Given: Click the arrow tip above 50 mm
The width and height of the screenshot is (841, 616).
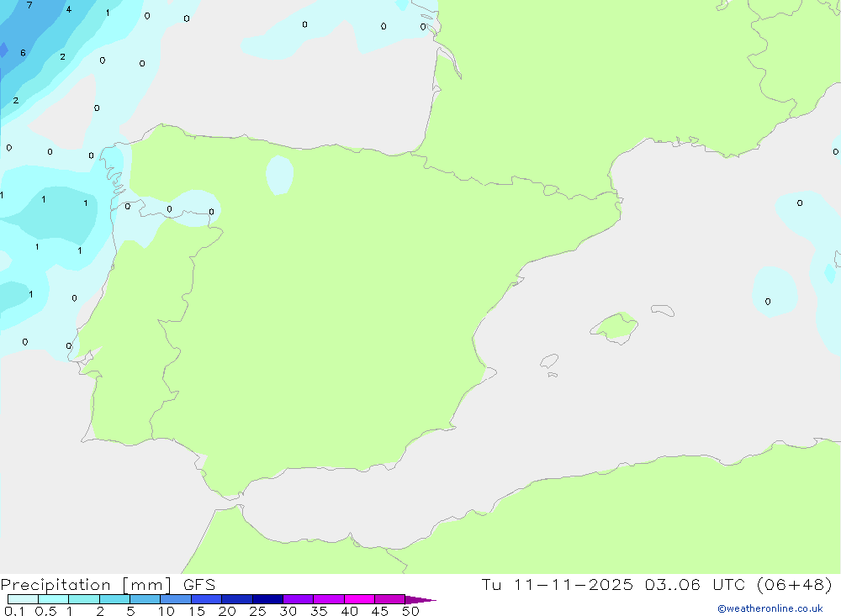Looking at the screenshot, I should click(420, 600).
